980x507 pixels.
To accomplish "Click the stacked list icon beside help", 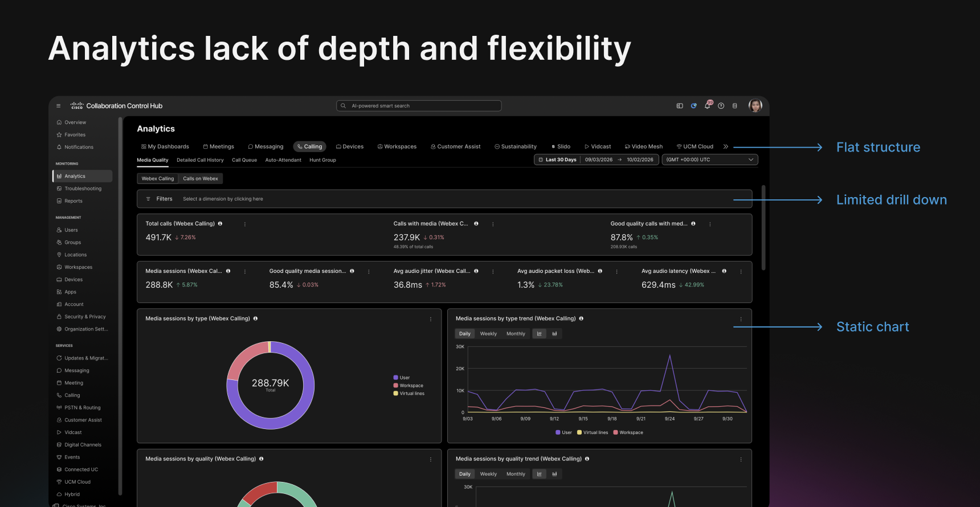I will pyautogui.click(x=735, y=106).
